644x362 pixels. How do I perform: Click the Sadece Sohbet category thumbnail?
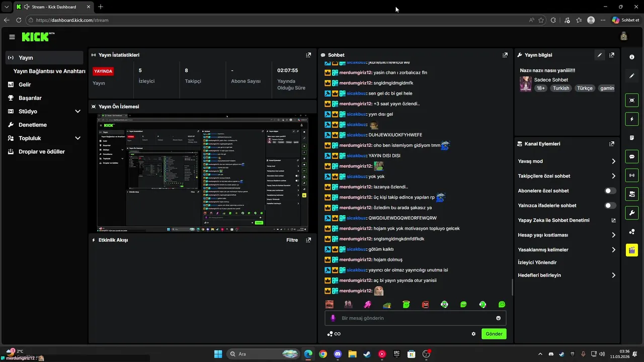[525, 83]
